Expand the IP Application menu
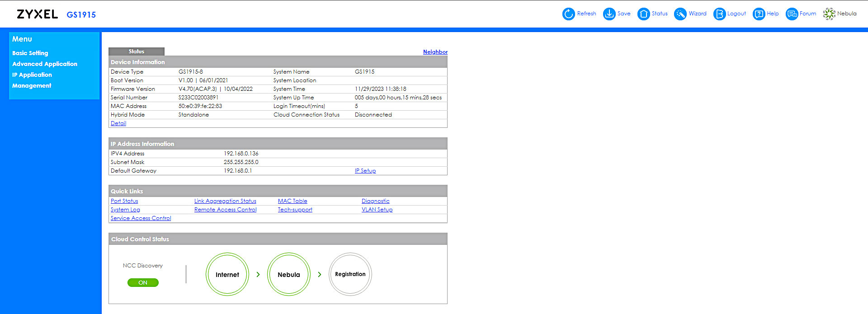The height and width of the screenshot is (314, 868). 32,75
